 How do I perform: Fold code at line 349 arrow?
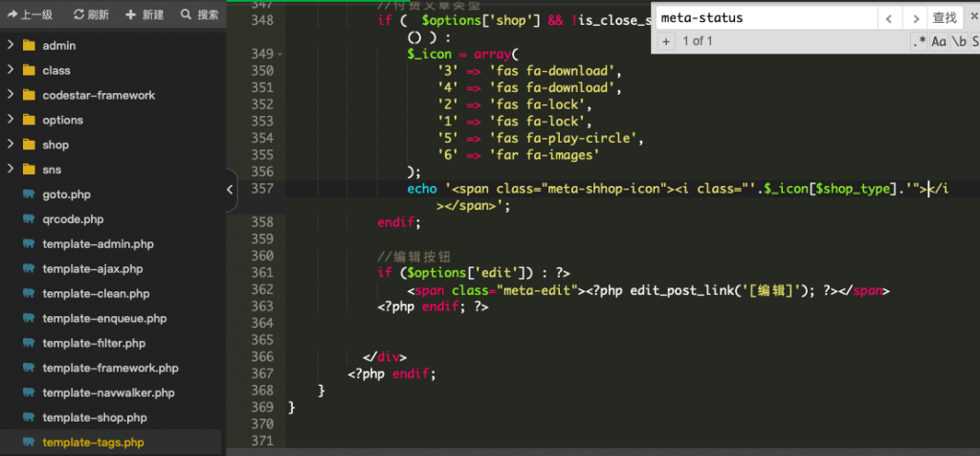pos(279,55)
